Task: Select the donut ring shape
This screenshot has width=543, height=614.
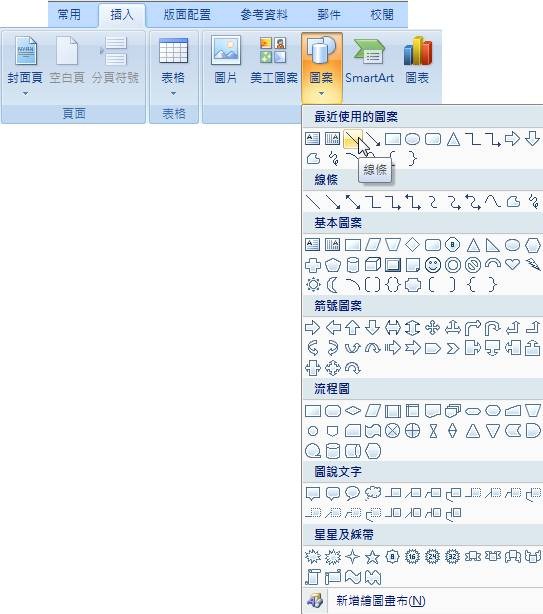Action: pos(453,265)
